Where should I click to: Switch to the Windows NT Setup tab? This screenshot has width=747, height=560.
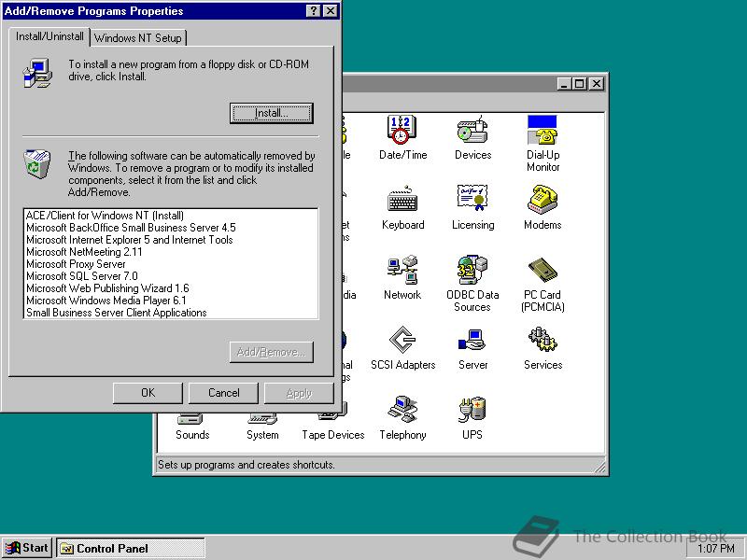pyautogui.click(x=137, y=38)
